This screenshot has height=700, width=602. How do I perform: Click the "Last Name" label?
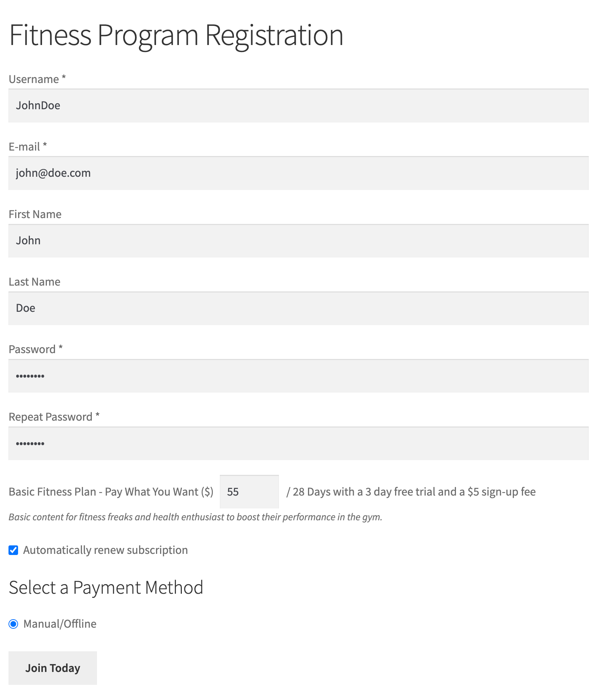34,282
